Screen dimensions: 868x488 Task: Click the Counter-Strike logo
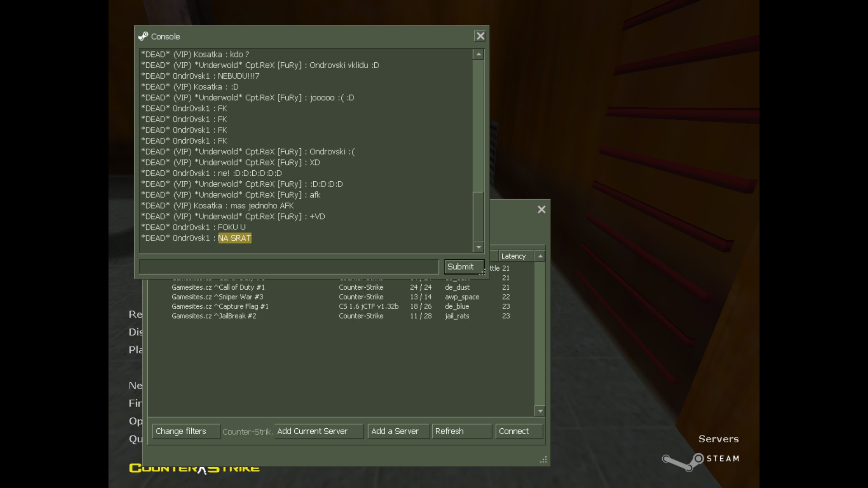pos(194,468)
